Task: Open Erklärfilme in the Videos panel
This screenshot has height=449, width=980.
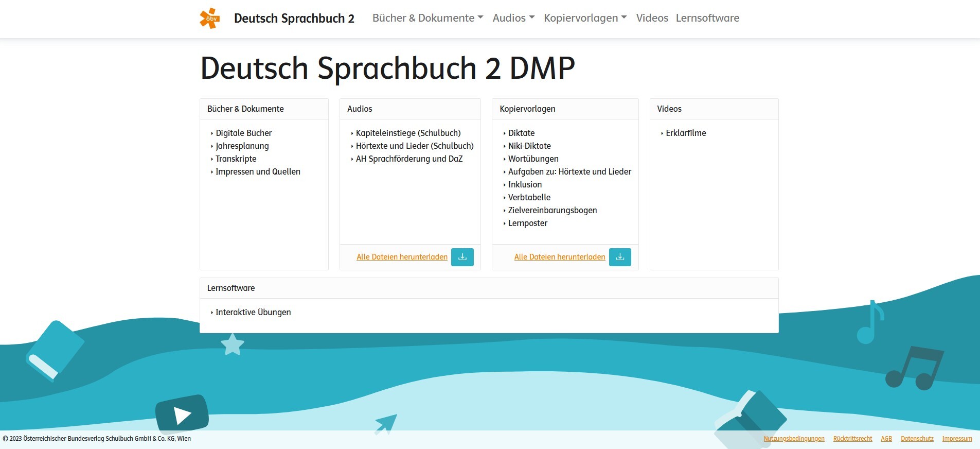Action: pos(686,133)
